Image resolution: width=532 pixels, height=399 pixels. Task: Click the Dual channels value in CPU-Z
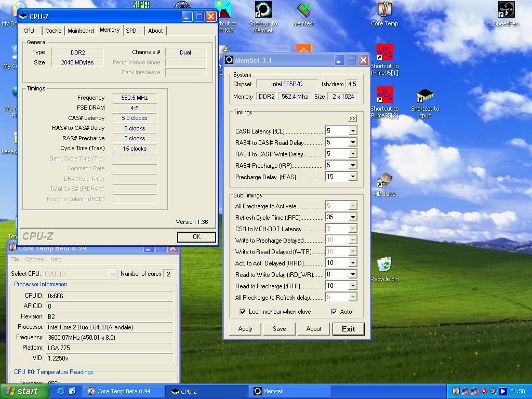coord(185,52)
